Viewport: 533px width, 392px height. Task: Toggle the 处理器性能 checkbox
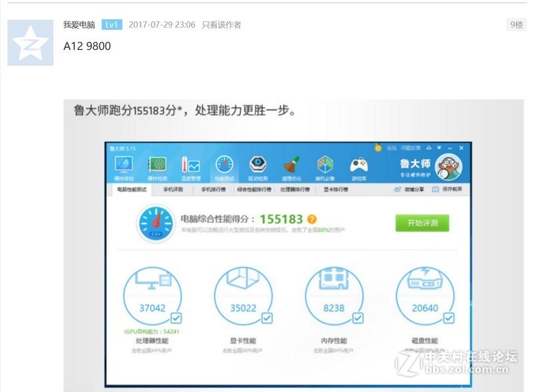(x=176, y=318)
